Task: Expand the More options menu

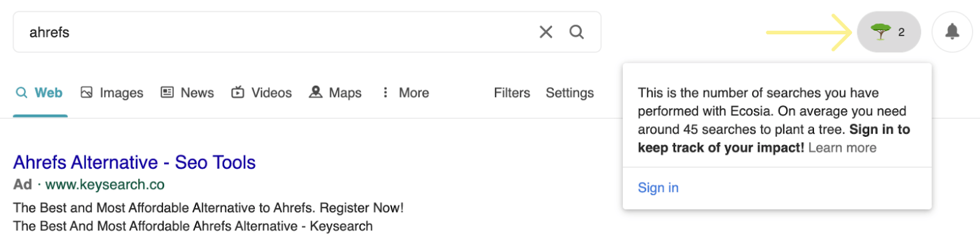Action: tap(405, 93)
